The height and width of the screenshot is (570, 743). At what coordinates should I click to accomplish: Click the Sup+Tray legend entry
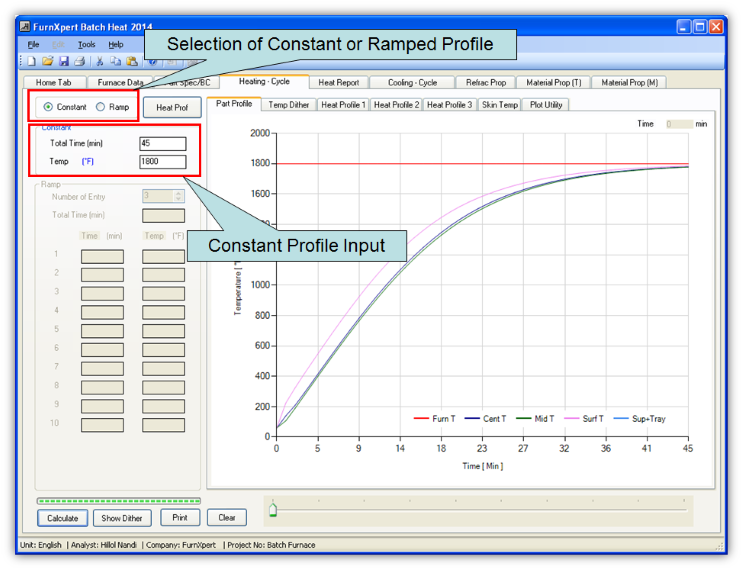pos(640,419)
